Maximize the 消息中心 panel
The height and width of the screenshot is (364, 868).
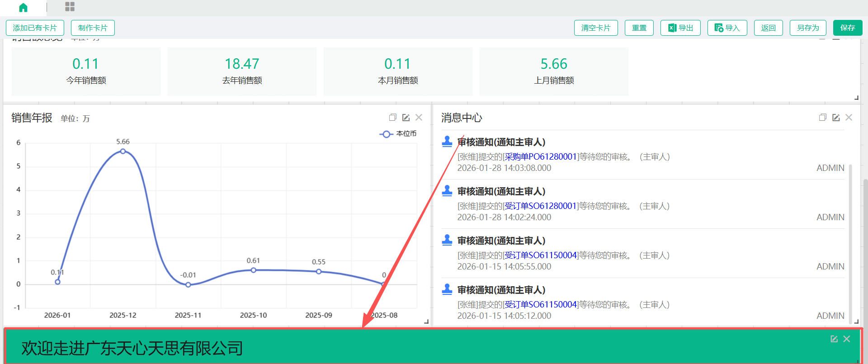point(822,118)
